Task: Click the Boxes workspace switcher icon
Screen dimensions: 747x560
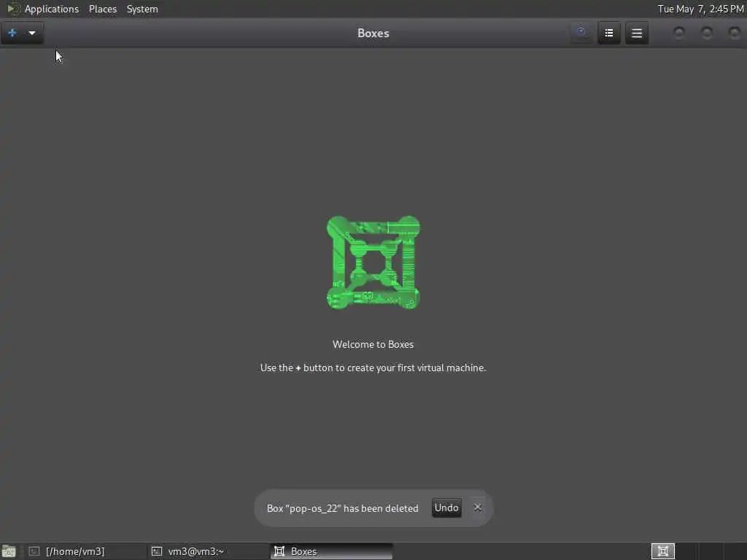Action: 662,551
